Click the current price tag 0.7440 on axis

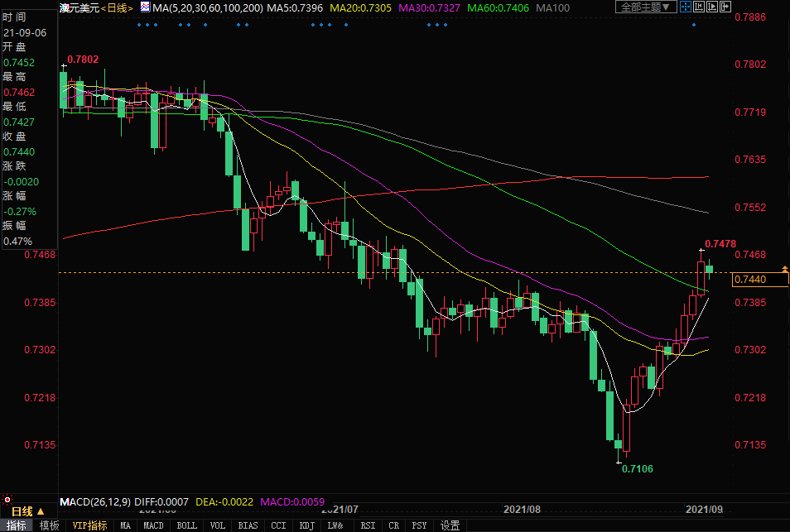pos(760,280)
